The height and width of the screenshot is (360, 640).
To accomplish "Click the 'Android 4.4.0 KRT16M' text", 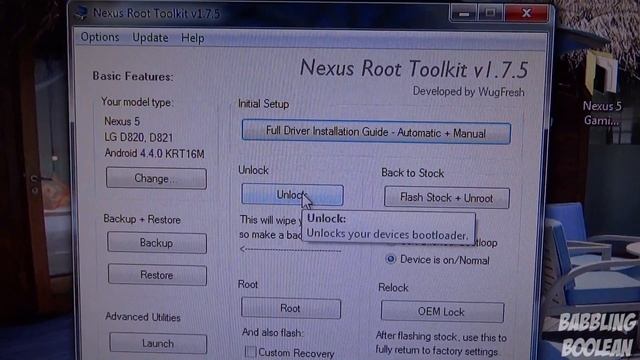I will coord(154,153).
